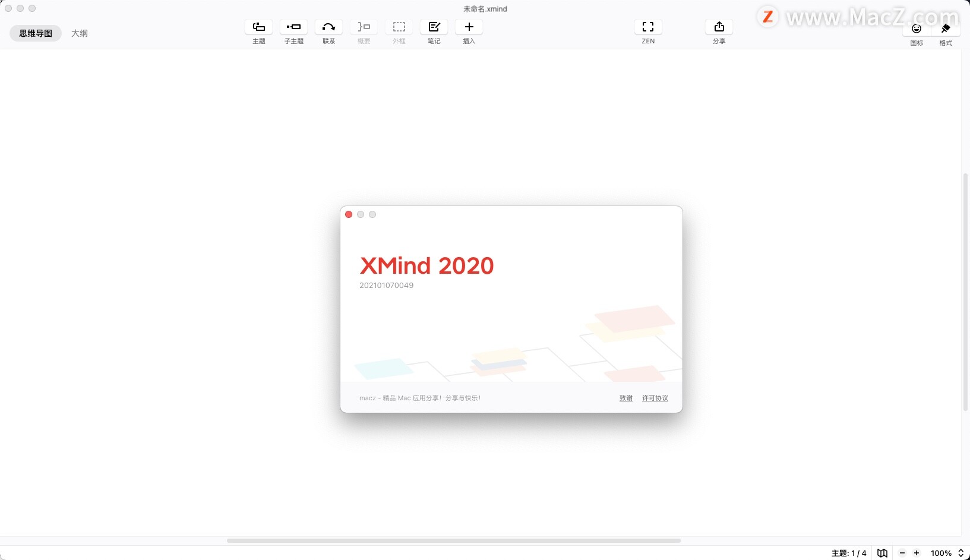Open the map overview icon in status bar
970x560 pixels.
point(883,553)
